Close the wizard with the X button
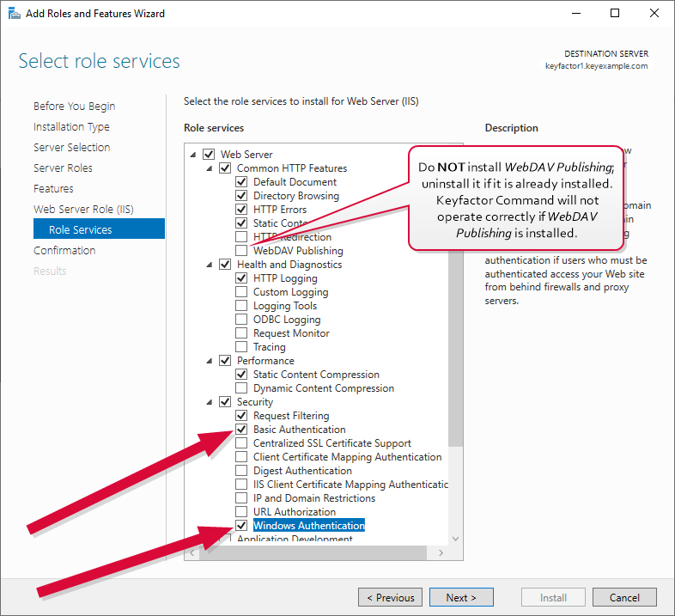 point(654,14)
